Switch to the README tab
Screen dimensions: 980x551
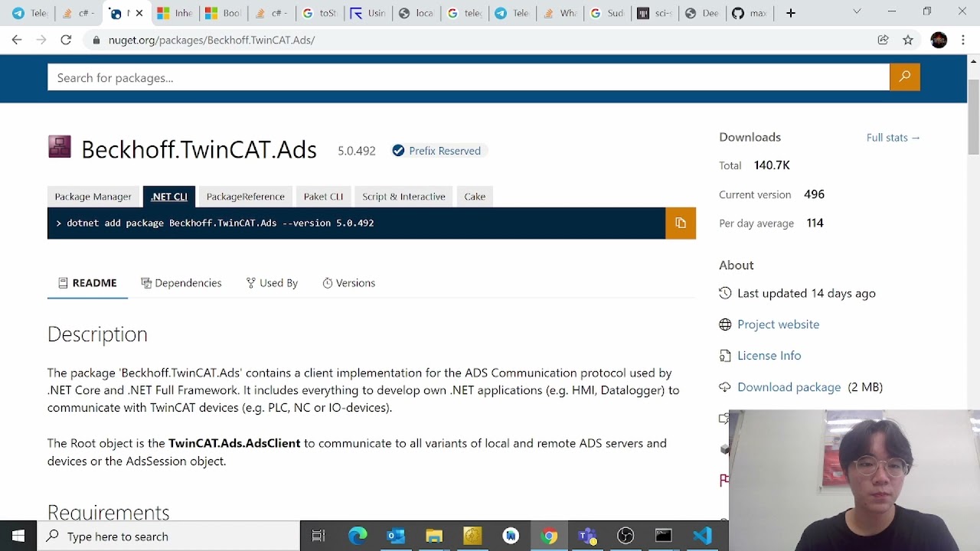pos(87,283)
